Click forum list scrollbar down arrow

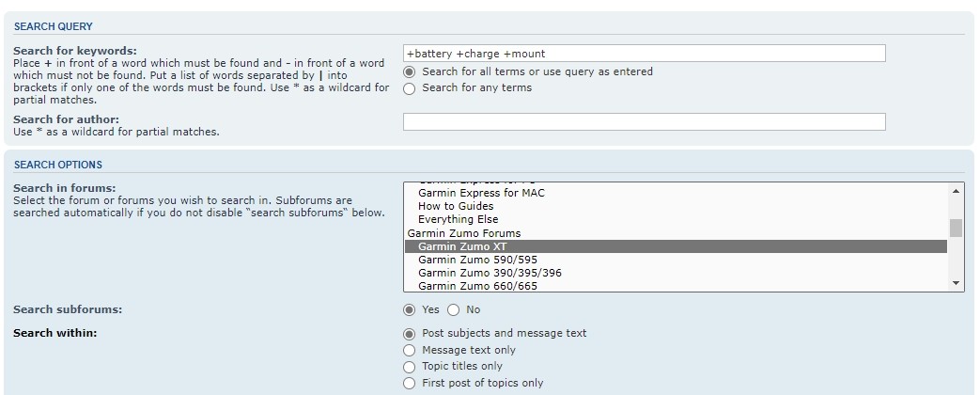(956, 284)
